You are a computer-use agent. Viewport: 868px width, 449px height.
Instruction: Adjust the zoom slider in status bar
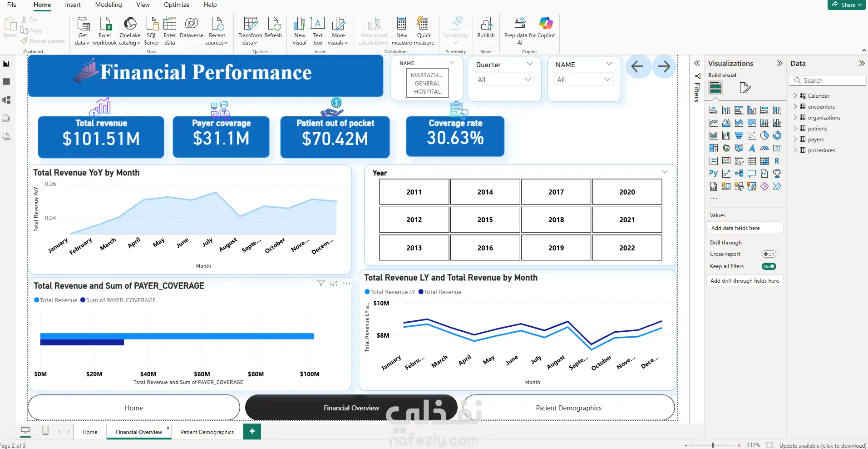(x=713, y=445)
